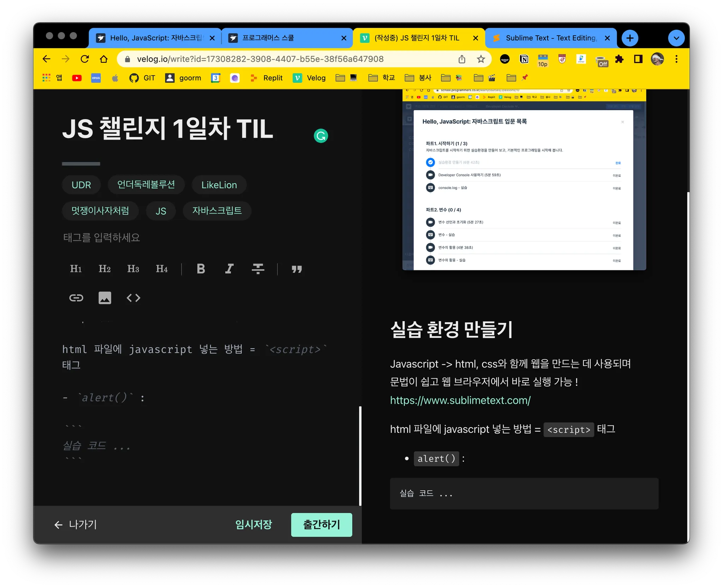
Task: Open the Chrome three-dot menu
Action: tap(676, 59)
